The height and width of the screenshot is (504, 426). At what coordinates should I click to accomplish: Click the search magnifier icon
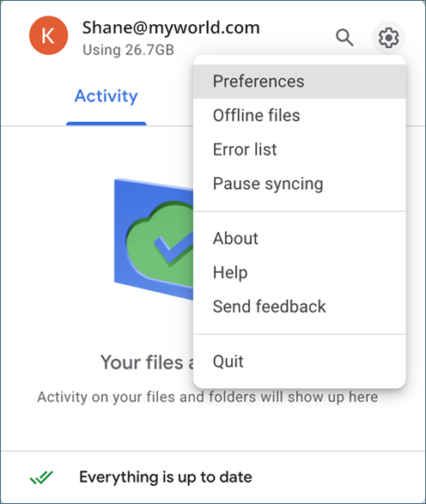(344, 38)
